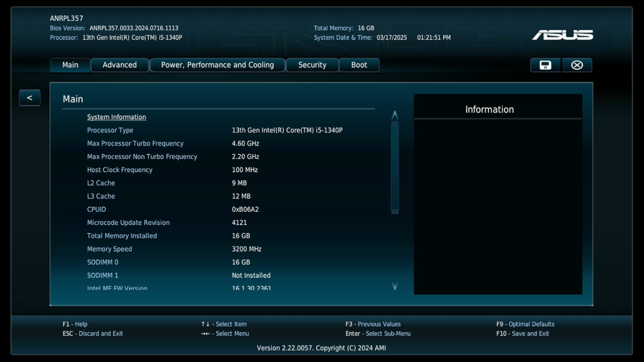Click Max Processor Turbo Frequency label
The image size is (644, 362).
[x=135, y=144]
